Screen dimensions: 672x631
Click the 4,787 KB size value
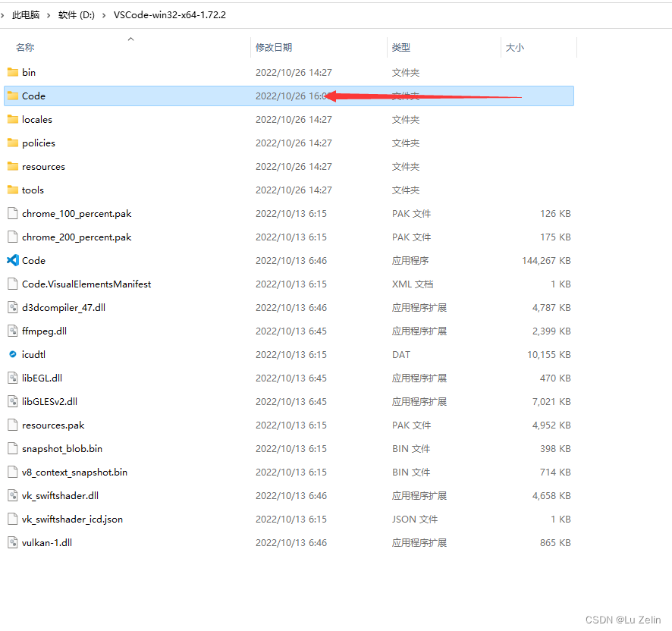pos(551,308)
